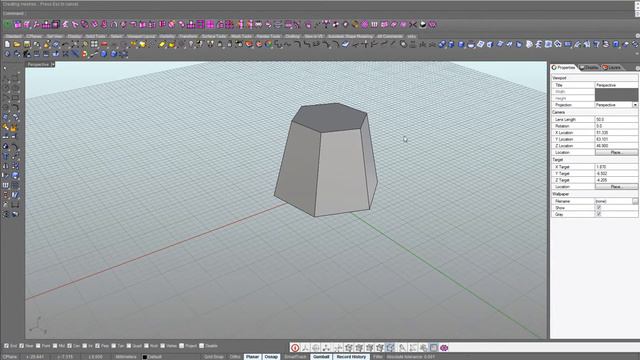Toggle Ortho in status bar
The image size is (640, 360).
235,357
